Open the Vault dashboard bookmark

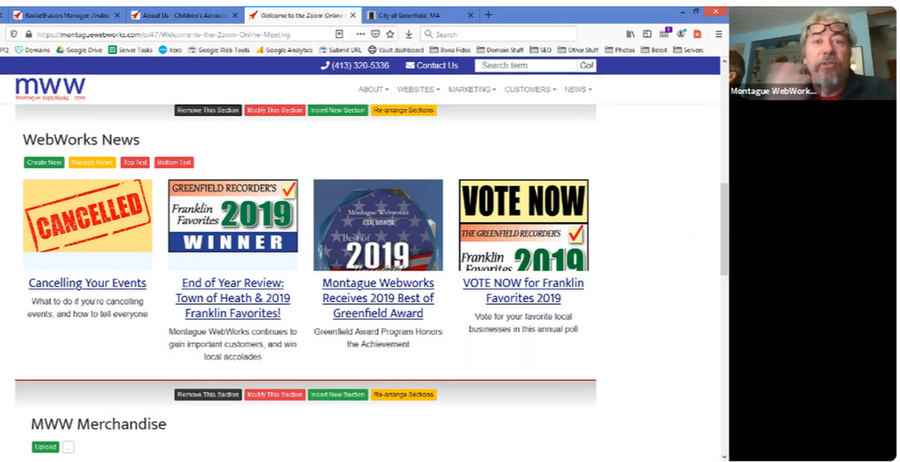(x=396, y=50)
